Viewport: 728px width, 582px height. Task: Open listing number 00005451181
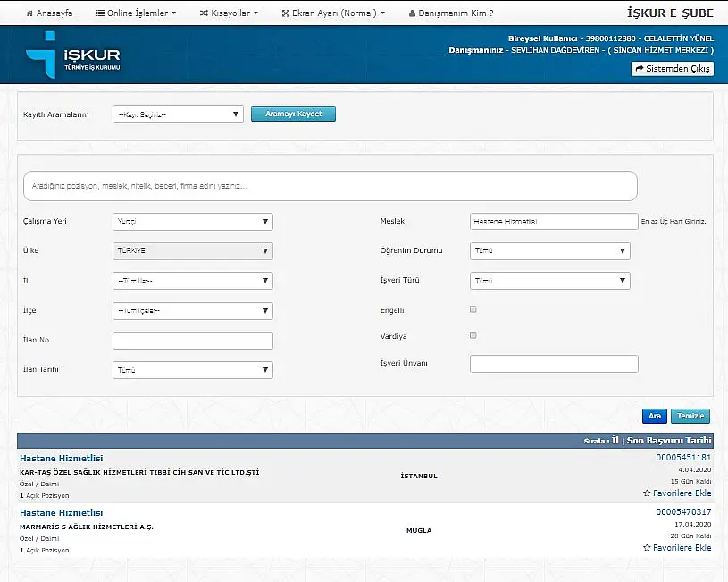tap(683, 458)
